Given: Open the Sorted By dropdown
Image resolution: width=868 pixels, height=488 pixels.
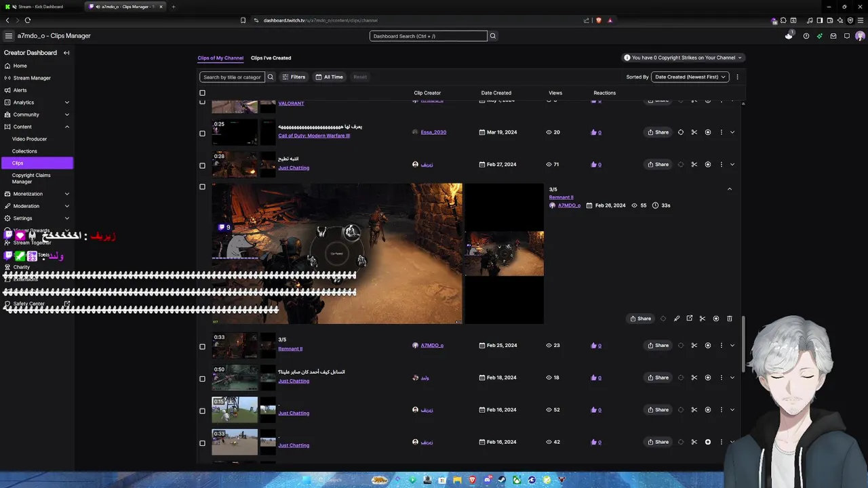Looking at the screenshot, I should click(x=690, y=77).
